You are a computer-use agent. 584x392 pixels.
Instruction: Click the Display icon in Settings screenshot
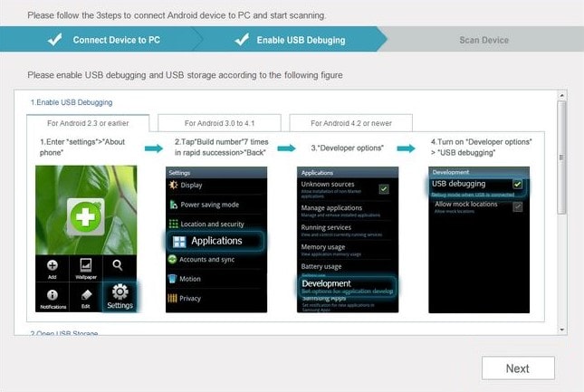tap(173, 185)
